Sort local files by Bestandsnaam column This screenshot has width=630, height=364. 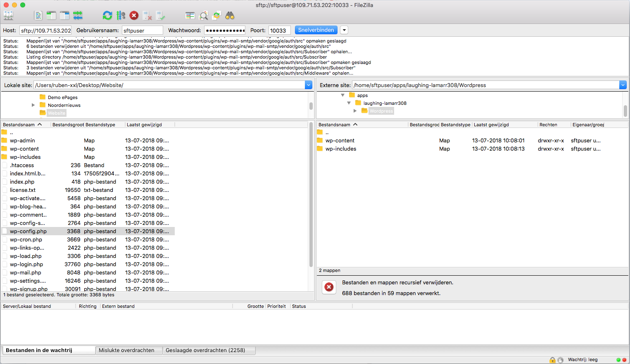[26, 125]
